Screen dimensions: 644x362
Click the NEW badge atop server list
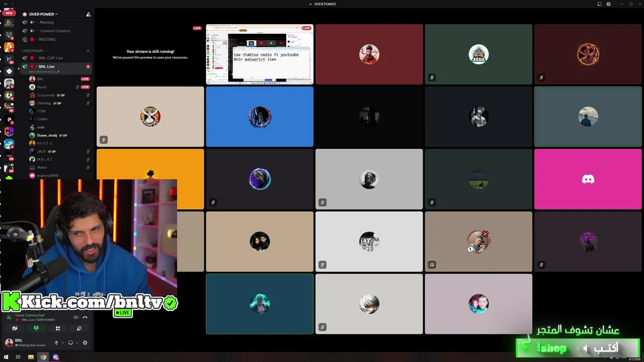click(9, 13)
